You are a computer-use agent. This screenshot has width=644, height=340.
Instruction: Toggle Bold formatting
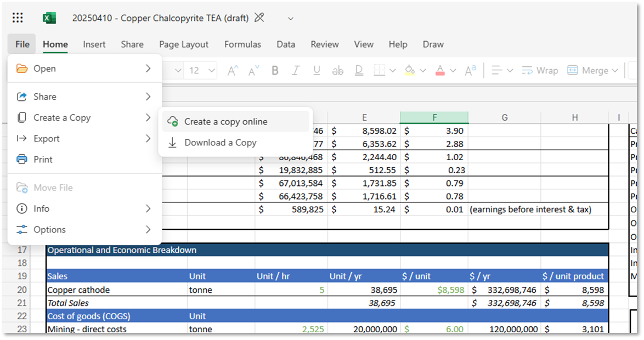pos(275,71)
